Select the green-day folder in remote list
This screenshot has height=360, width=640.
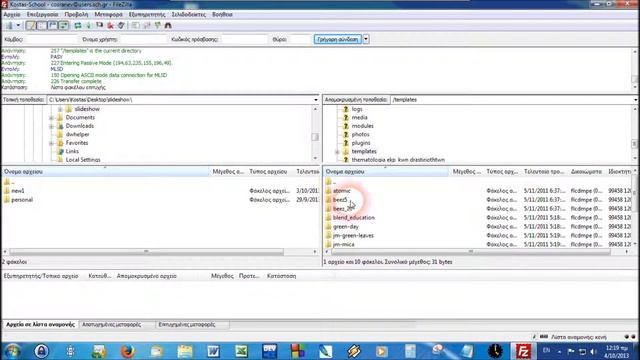(345, 227)
